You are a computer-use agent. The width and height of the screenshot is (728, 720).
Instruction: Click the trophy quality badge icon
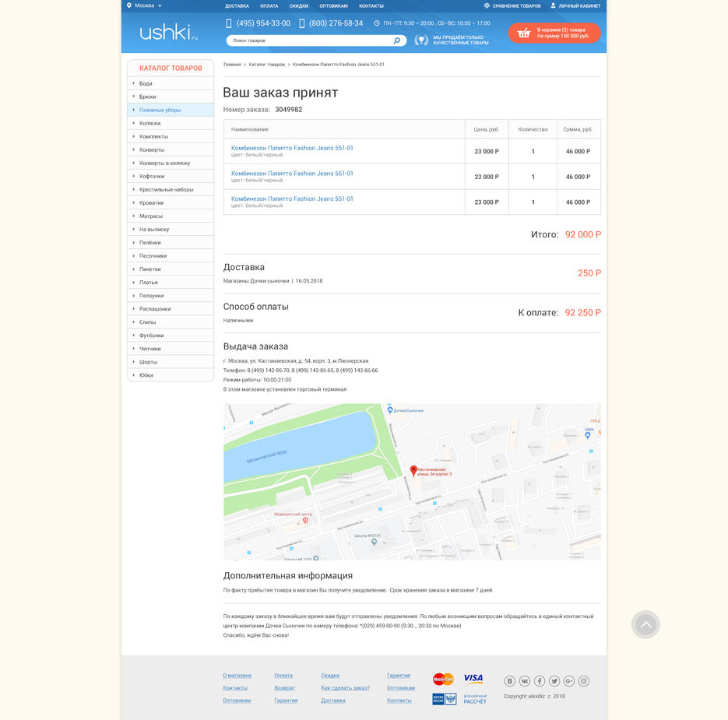pyautogui.click(x=421, y=40)
